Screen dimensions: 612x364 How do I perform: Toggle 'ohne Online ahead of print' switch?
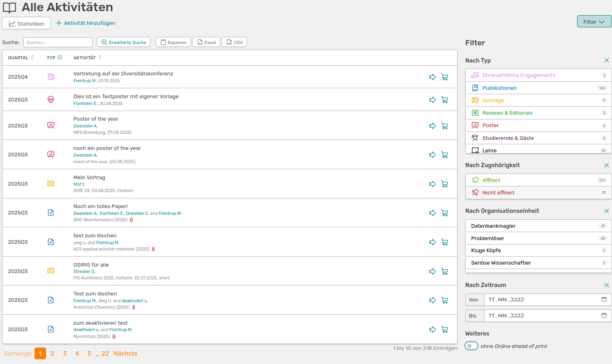[471, 346]
